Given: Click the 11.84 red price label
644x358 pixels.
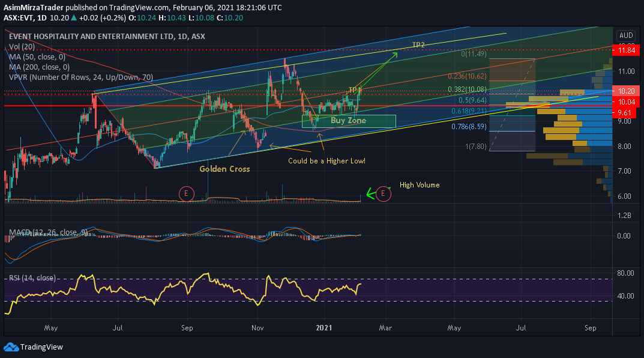Looking at the screenshot, I should tap(627, 50).
